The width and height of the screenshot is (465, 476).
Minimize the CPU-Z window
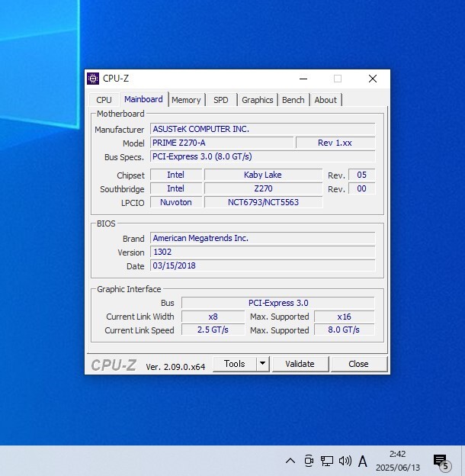[303, 79]
